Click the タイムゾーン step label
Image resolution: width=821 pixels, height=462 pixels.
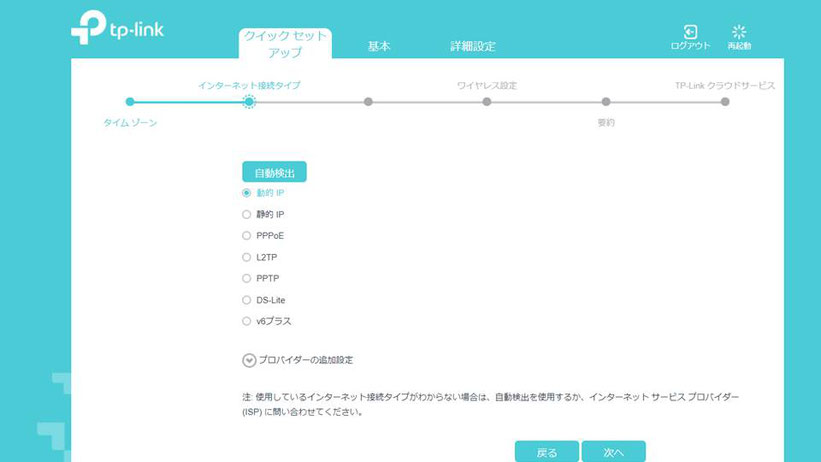coord(130,123)
